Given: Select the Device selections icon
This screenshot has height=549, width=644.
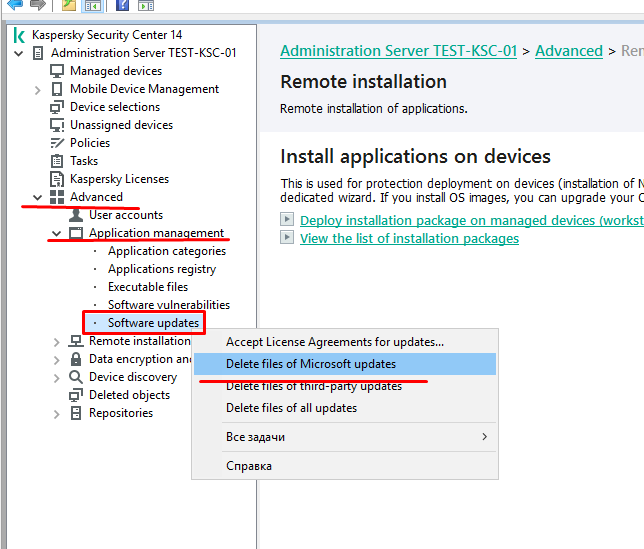Looking at the screenshot, I should (x=57, y=107).
